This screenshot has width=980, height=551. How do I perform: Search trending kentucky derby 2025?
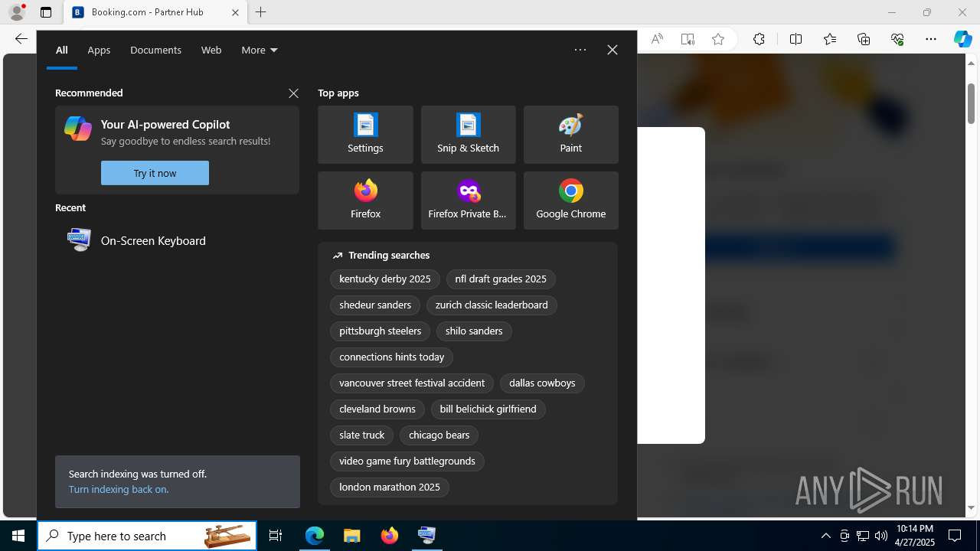click(x=385, y=279)
